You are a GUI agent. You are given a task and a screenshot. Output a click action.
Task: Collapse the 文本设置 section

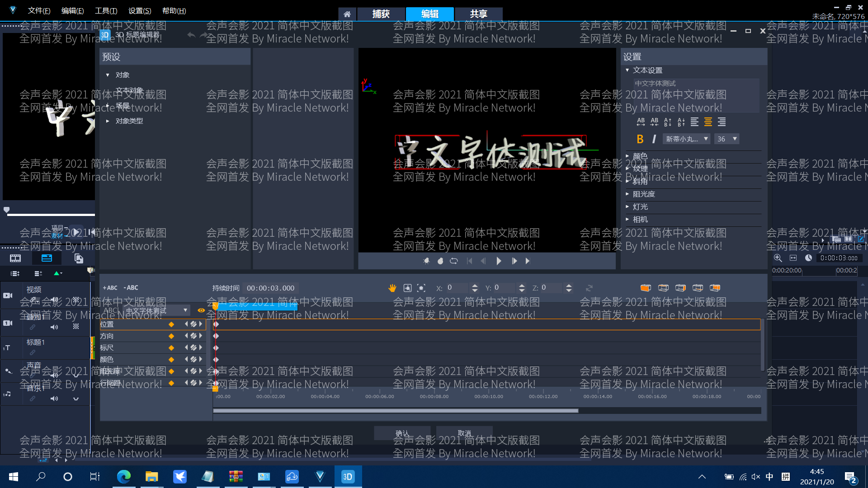[627, 70]
